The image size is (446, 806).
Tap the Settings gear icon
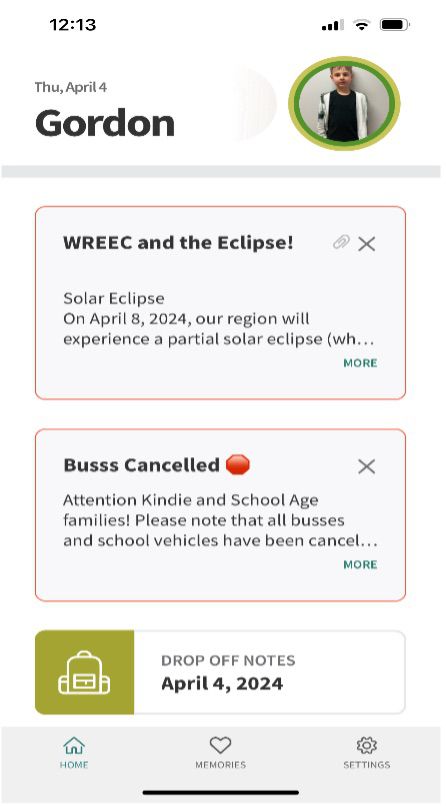[366, 745]
